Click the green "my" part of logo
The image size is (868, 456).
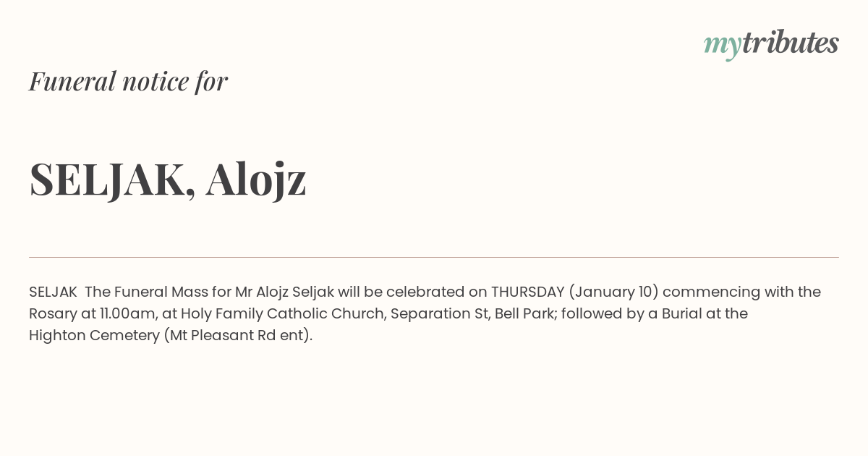point(722,46)
